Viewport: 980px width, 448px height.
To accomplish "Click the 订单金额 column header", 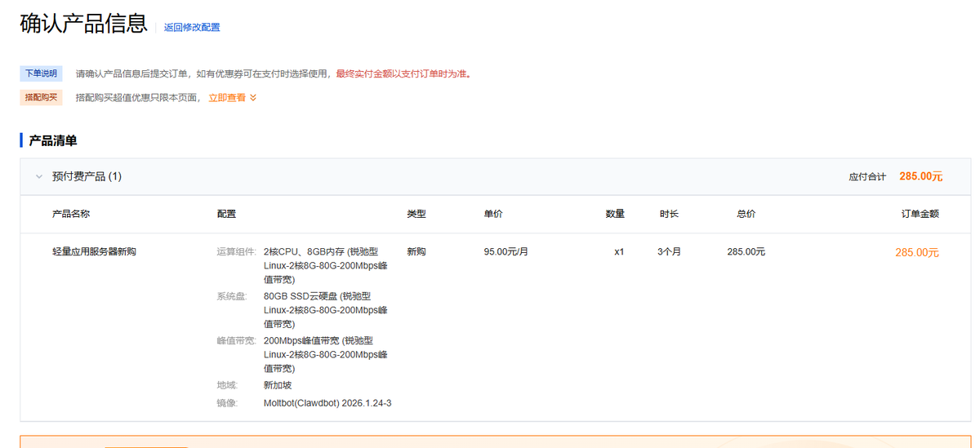I will (x=920, y=214).
